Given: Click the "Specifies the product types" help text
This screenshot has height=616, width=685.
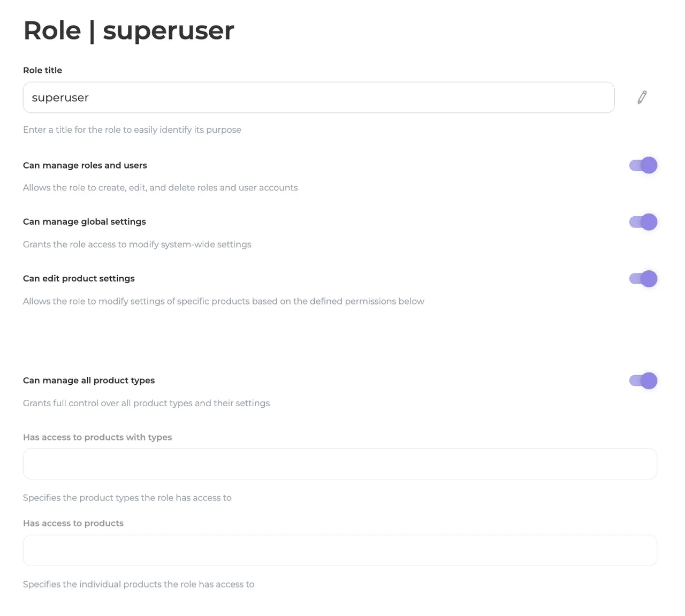Looking at the screenshot, I should [x=127, y=498].
